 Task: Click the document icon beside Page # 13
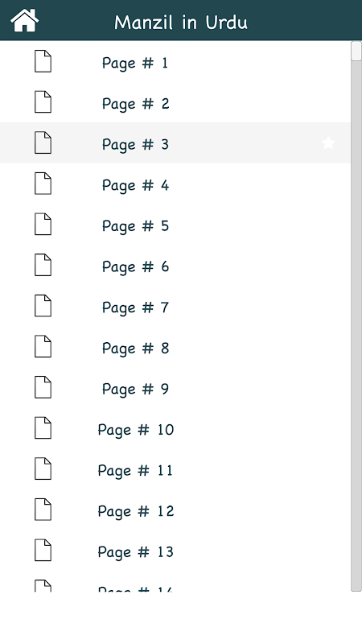43,551
